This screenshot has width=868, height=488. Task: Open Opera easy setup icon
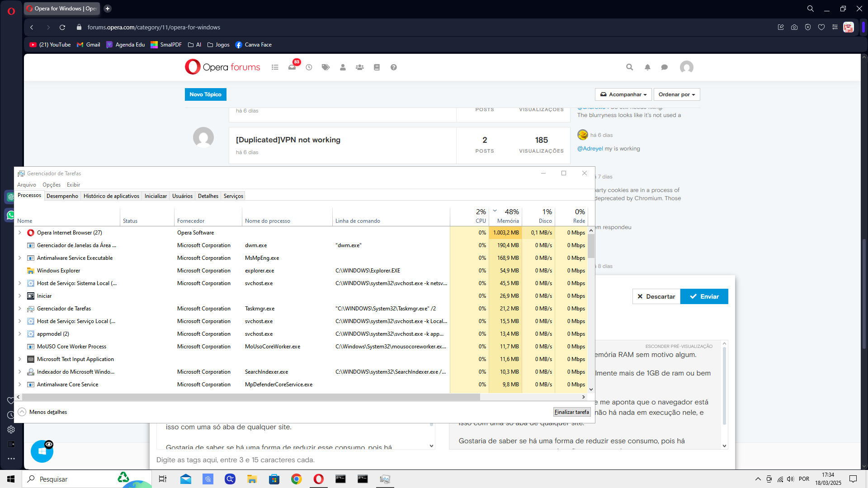[835, 27]
